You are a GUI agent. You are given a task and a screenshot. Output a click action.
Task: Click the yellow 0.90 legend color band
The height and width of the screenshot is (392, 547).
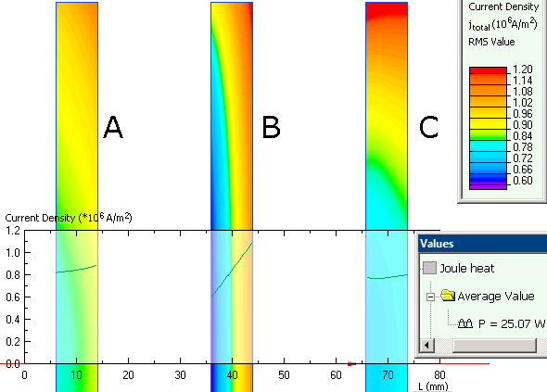click(488, 124)
